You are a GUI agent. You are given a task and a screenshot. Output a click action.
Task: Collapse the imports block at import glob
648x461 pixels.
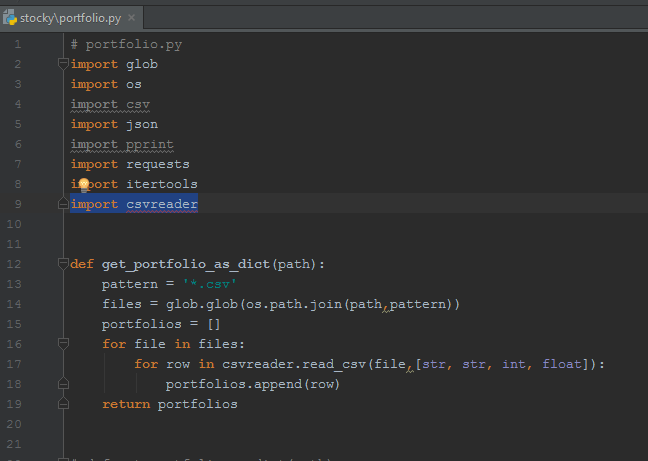64,65
